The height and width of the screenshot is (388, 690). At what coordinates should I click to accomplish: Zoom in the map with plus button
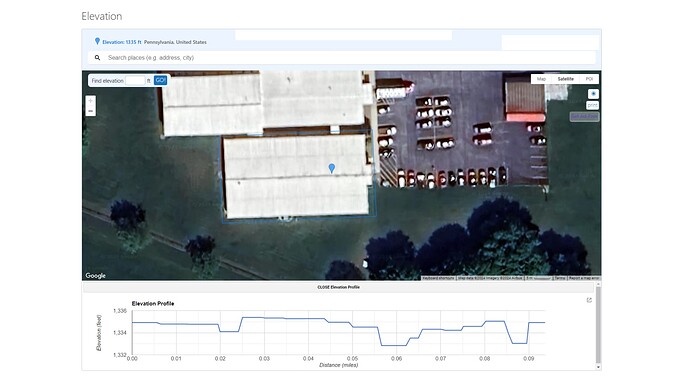click(91, 101)
